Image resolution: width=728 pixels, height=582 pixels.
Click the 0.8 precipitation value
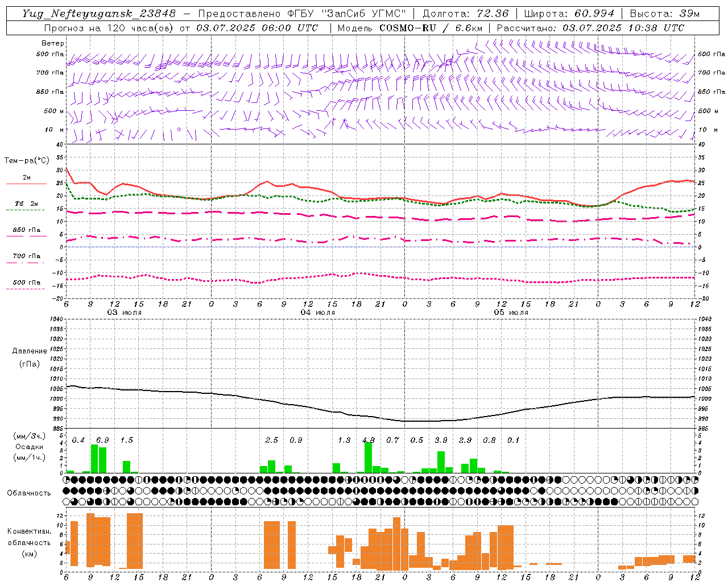pos(489,440)
